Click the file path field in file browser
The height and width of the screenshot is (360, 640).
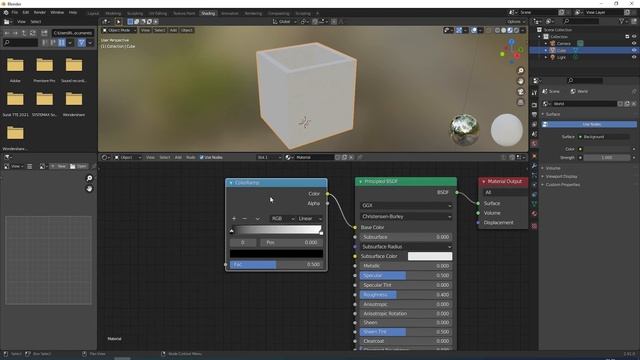click(73, 33)
